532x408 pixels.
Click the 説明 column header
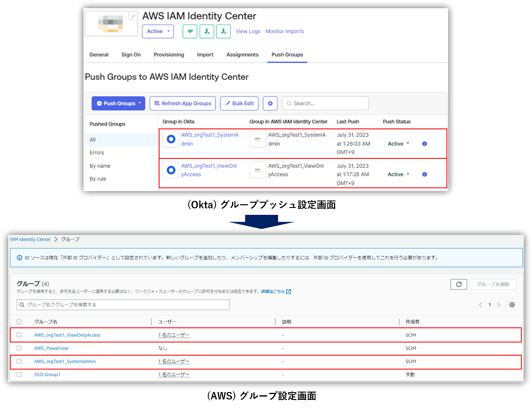pos(286,322)
